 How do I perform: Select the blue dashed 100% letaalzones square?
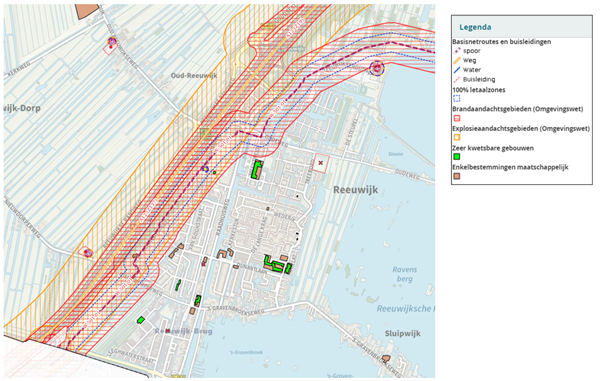coord(457,99)
